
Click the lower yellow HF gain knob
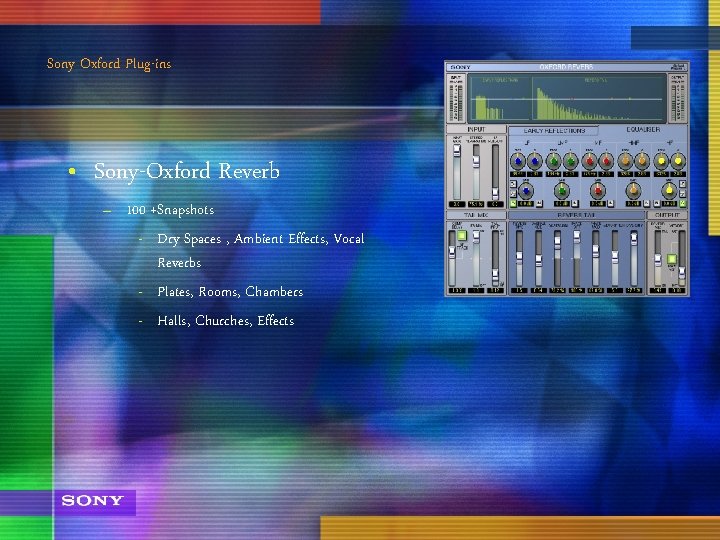[x=669, y=191]
